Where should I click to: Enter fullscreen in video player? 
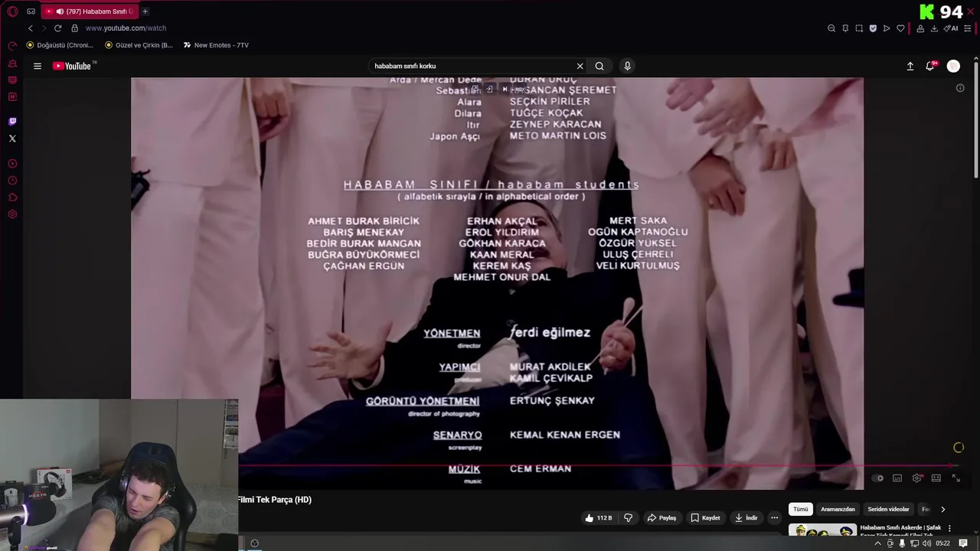coord(955,478)
